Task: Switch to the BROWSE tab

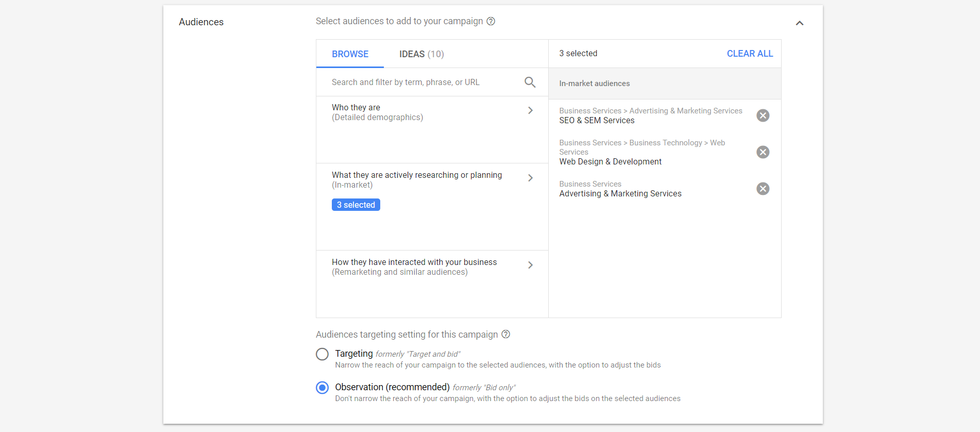Action: coord(350,54)
